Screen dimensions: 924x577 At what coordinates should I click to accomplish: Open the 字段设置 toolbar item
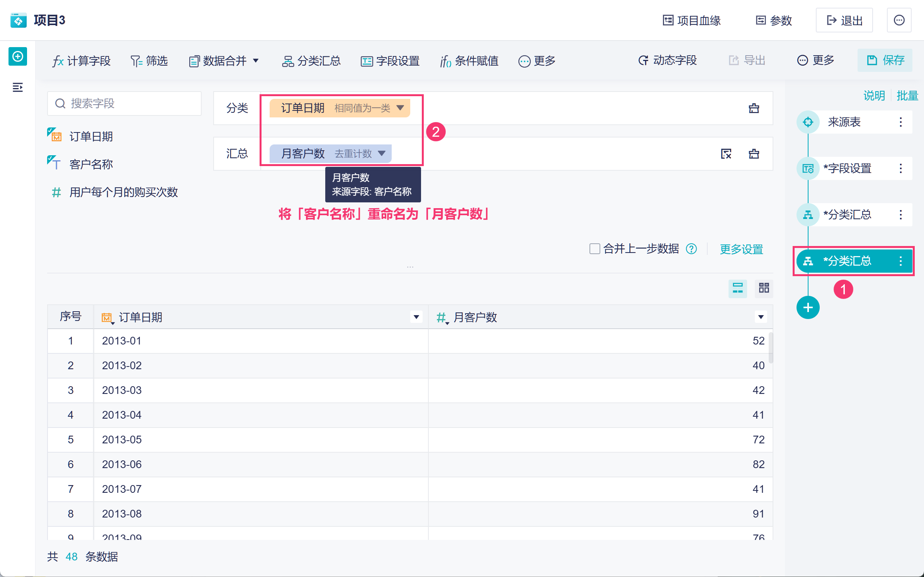(x=390, y=61)
